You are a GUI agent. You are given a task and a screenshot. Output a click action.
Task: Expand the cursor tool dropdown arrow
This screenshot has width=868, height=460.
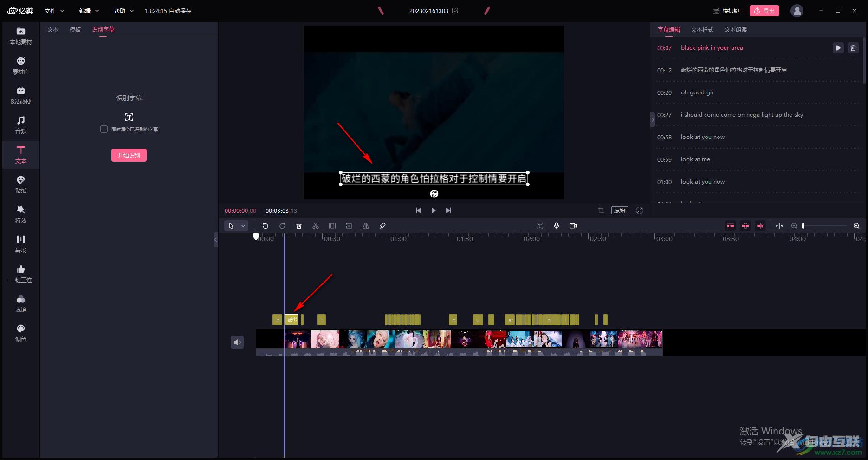(243, 226)
